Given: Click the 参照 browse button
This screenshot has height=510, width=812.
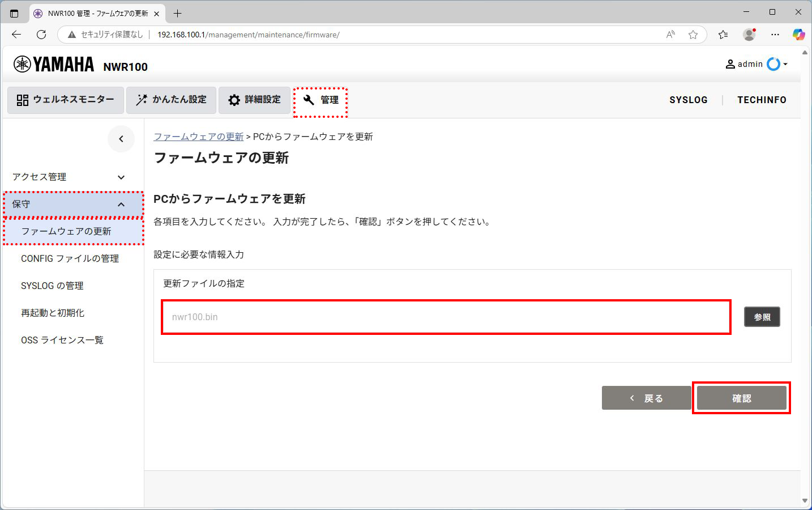Looking at the screenshot, I should pyautogui.click(x=762, y=317).
